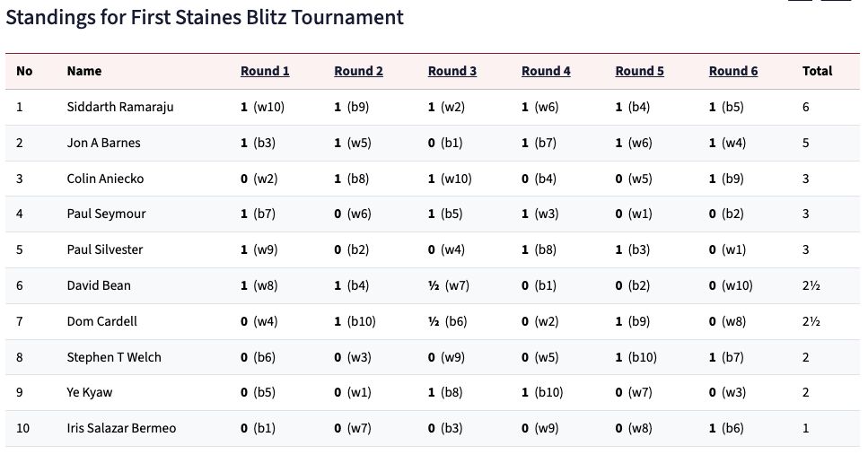
Task: Click Iris Salazar Bermeo's name
Action: [121, 428]
